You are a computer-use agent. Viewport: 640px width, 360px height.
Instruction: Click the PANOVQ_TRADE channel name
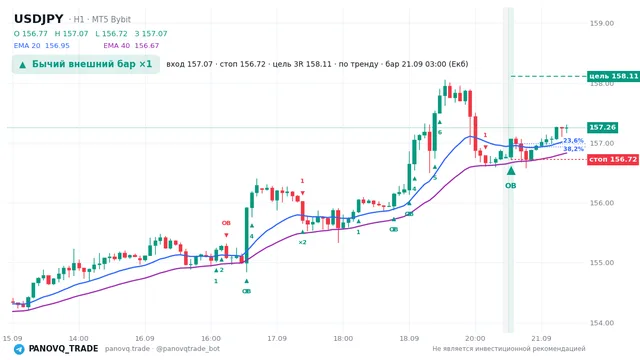tap(63, 349)
